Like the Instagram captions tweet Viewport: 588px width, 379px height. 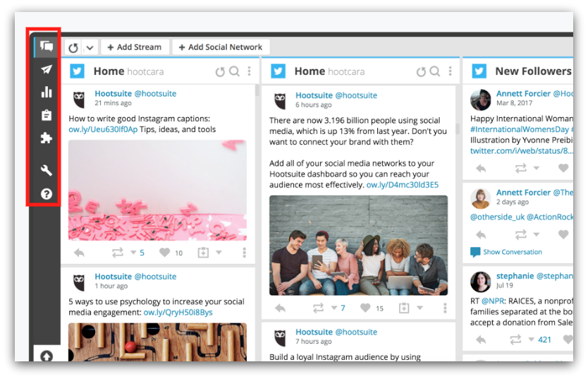[164, 252]
